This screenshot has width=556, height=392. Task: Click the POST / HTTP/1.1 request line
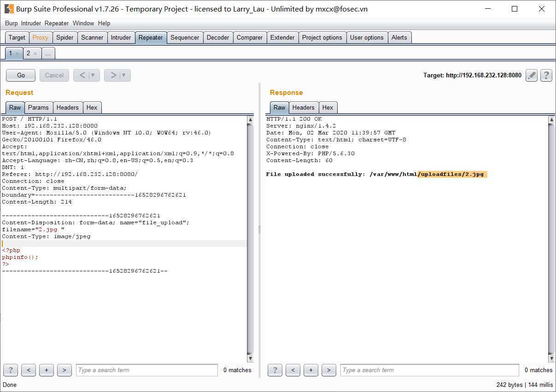(x=29, y=119)
